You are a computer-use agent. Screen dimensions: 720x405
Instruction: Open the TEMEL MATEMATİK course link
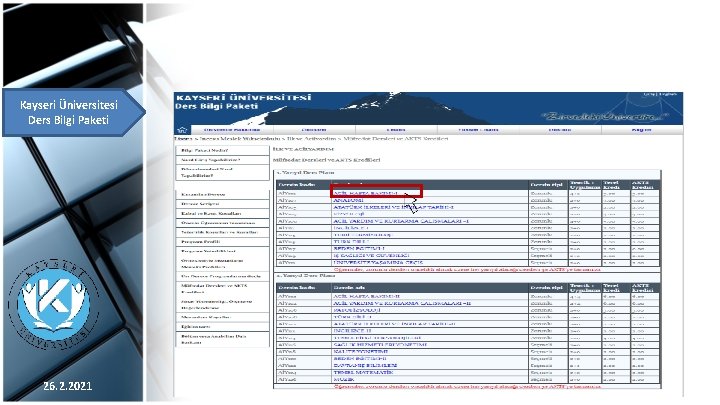click(363, 372)
